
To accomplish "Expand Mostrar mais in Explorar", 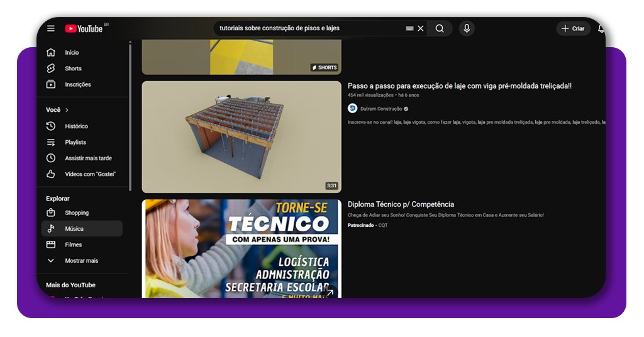I will [x=81, y=260].
